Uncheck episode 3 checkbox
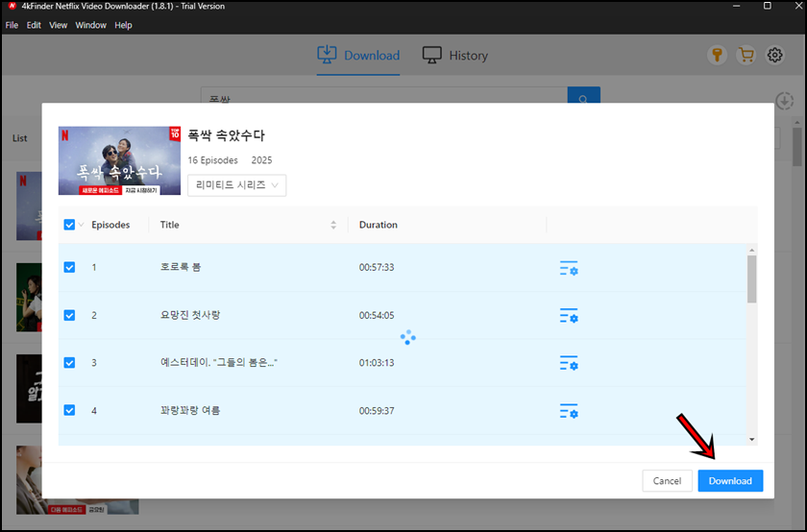Viewport: 807px width, 532px height. [x=69, y=363]
